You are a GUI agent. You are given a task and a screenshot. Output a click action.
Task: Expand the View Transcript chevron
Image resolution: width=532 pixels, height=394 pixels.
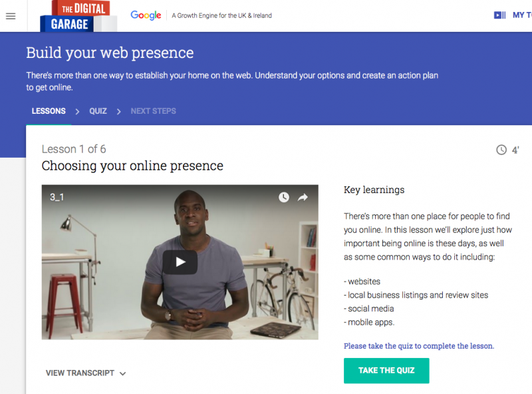click(123, 373)
